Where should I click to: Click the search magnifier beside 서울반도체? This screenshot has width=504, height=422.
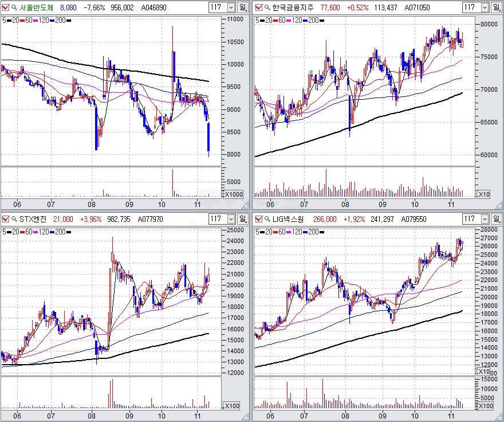[14, 7]
